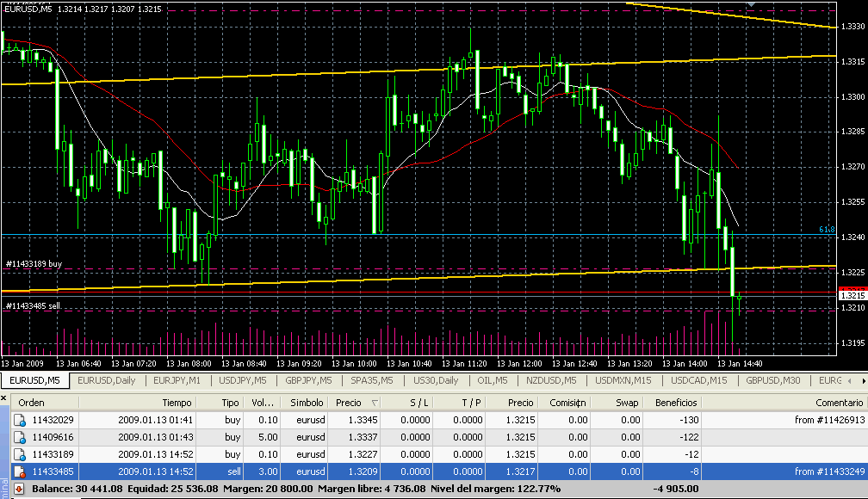Click the order icon for ticket 11432029
This screenshot has height=499, width=868.
pos(19,421)
